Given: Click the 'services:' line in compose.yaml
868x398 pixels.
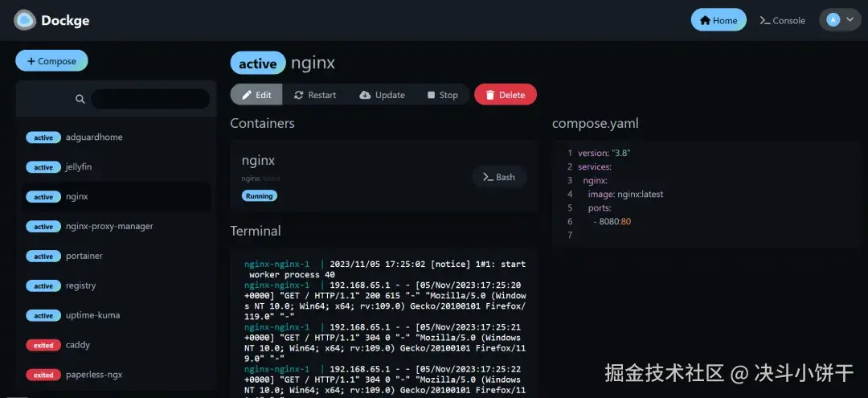Looking at the screenshot, I should [x=595, y=166].
